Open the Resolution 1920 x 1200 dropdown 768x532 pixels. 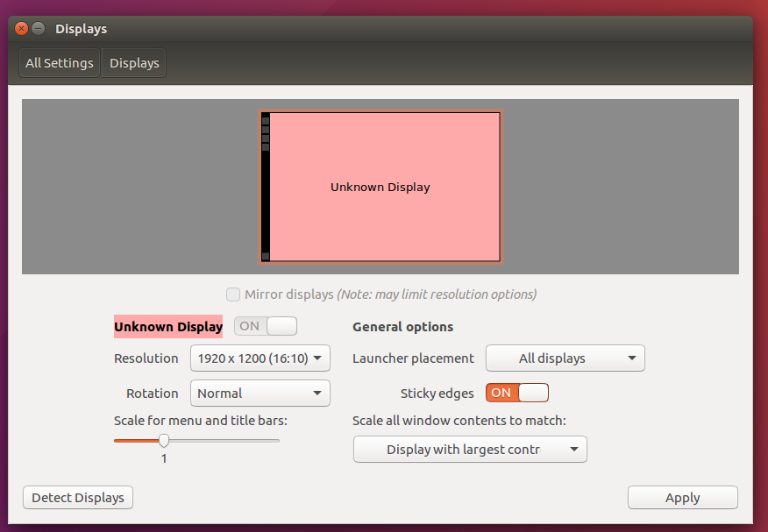260,358
